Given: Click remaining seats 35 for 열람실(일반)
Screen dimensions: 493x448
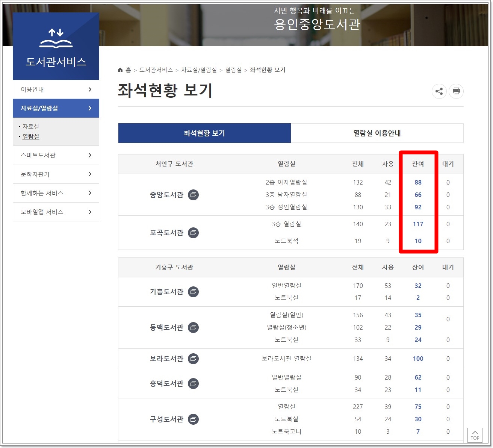Looking at the screenshot, I should tap(418, 315).
